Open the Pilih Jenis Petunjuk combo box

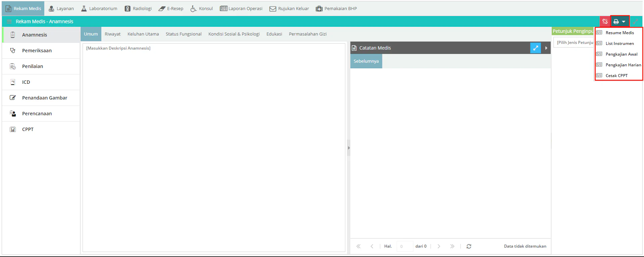coord(574,43)
